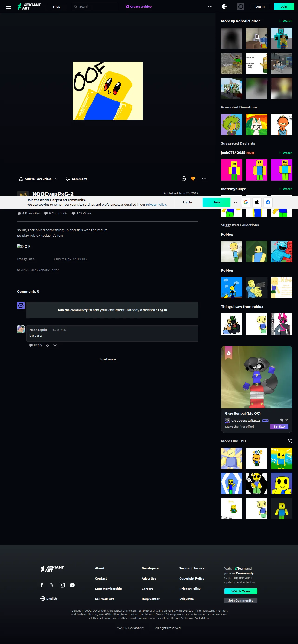Open the footer Contact link
This screenshot has height=644, width=298.
pos(101,578)
